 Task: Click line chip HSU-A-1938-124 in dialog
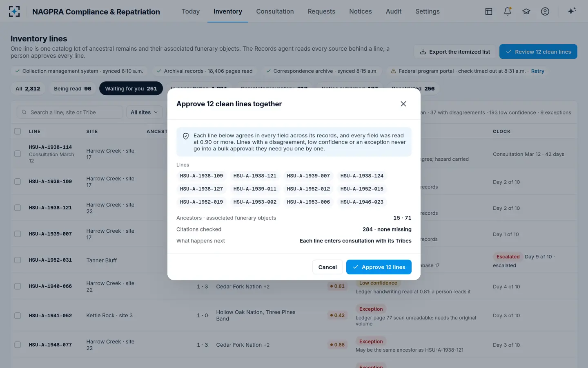click(362, 176)
